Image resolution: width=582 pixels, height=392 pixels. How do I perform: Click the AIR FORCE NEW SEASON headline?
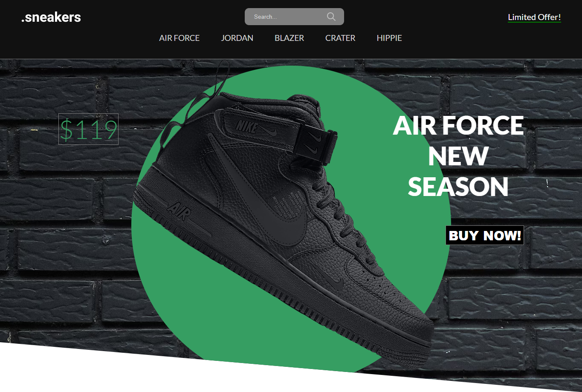458,156
